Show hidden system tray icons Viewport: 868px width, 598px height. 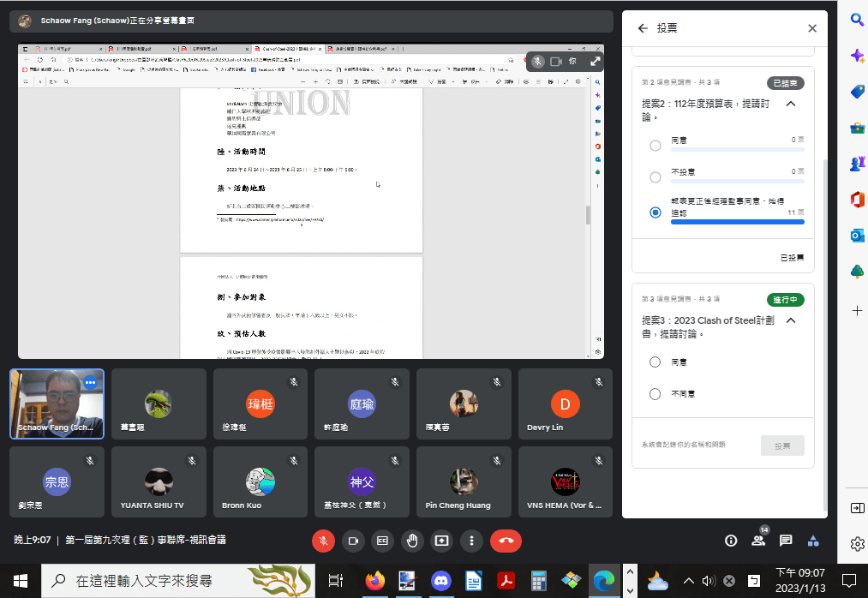click(x=688, y=581)
